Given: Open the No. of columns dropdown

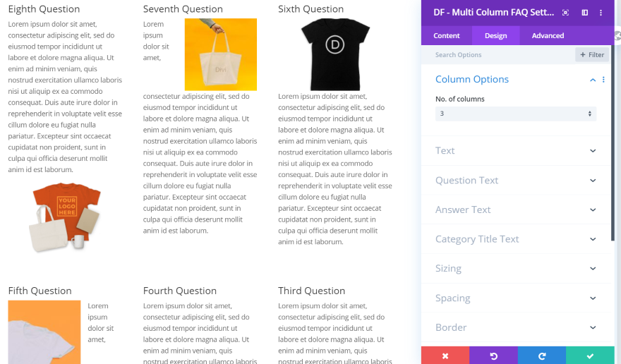Looking at the screenshot, I should 515,114.
